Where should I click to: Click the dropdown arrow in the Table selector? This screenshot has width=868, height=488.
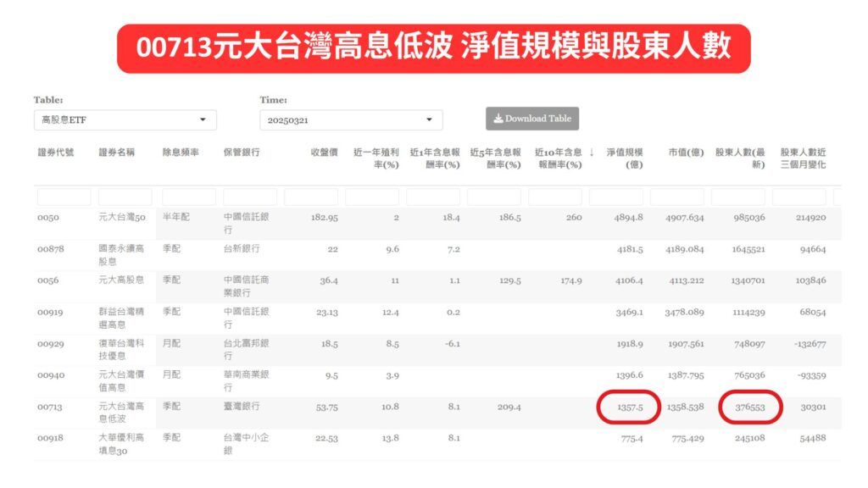pyautogui.click(x=204, y=119)
